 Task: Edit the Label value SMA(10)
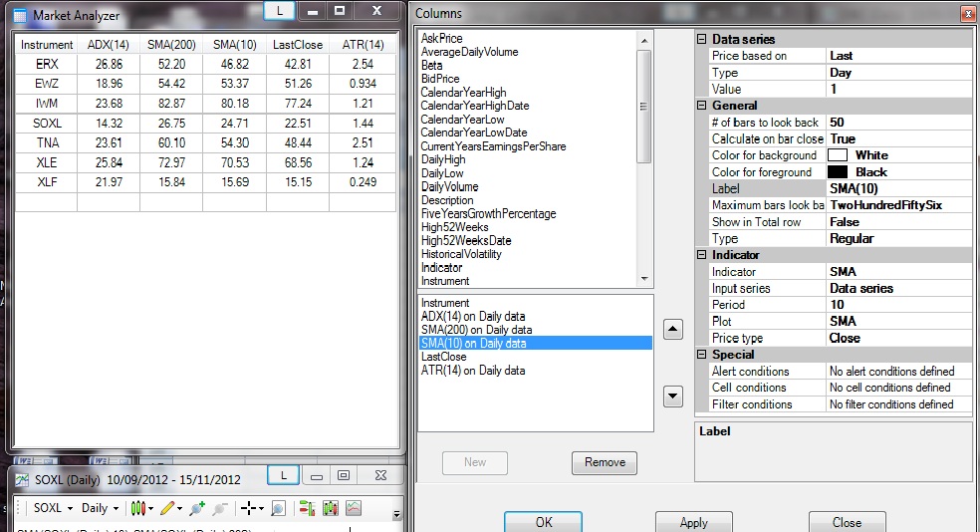898,189
